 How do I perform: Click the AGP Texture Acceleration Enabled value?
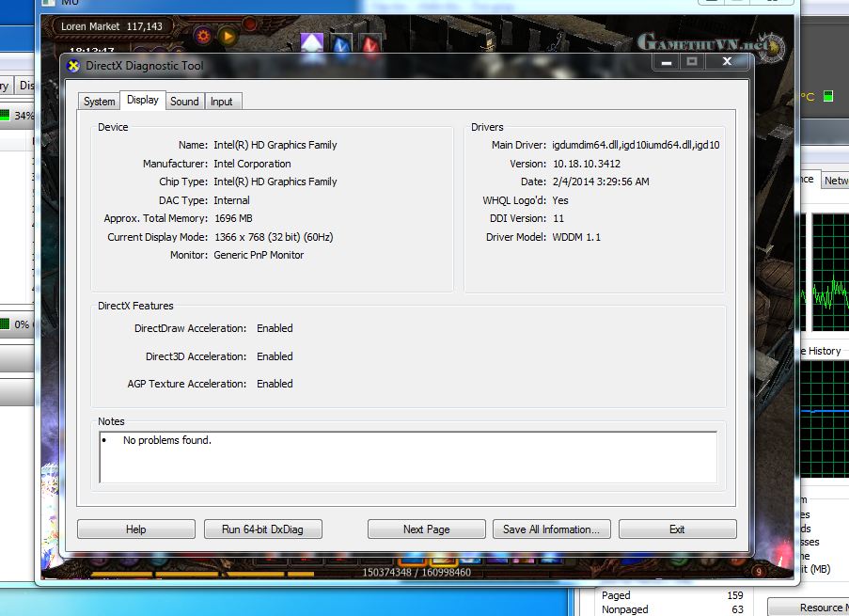[275, 384]
